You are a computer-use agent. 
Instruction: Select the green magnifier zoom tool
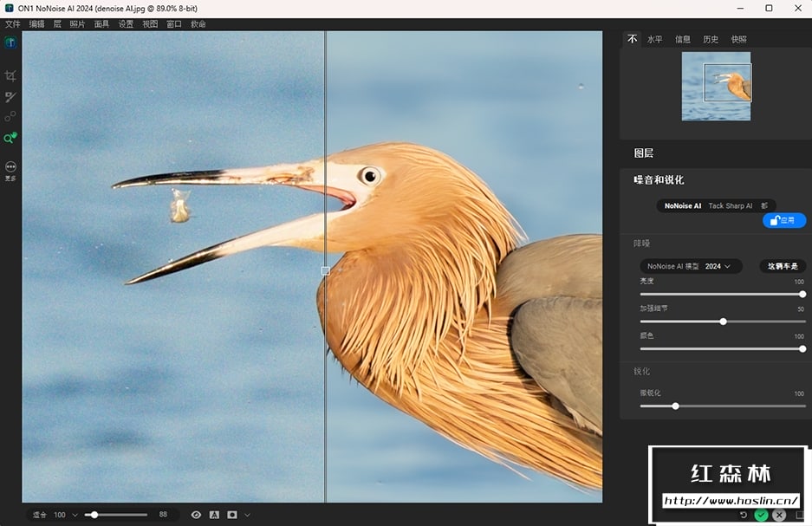pos(10,139)
